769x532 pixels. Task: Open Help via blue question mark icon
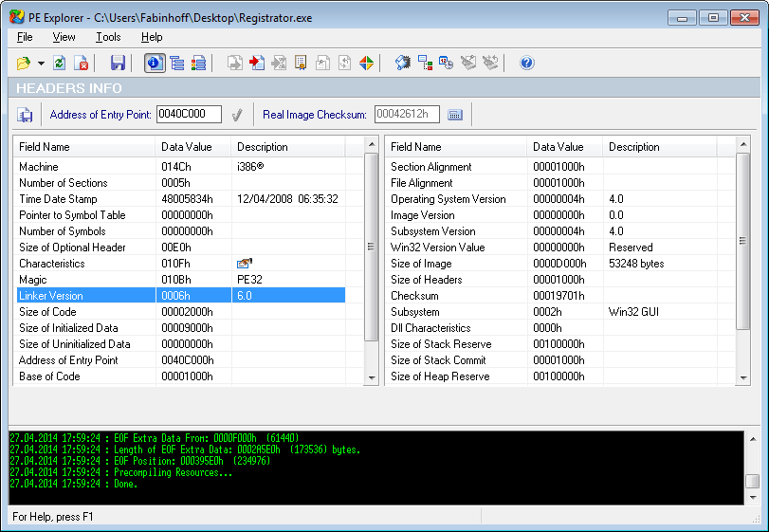pyautogui.click(x=526, y=63)
